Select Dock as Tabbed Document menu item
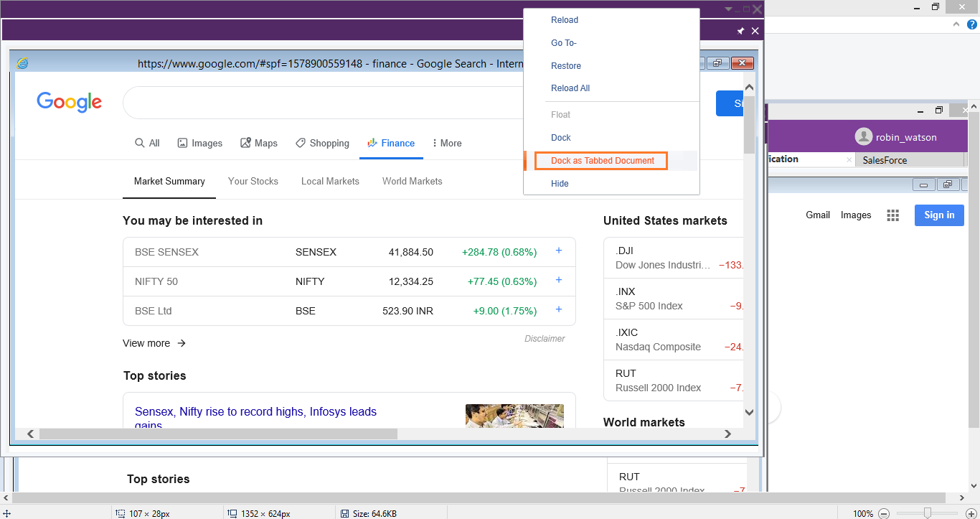Viewport: 980px width, 519px height. pyautogui.click(x=602, y=161)
